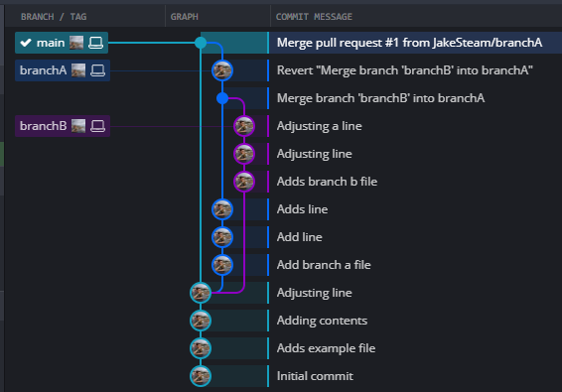The width and height of the screenshot is (562, 392).
Task: Select the top merge commit node in graph
Action: coord(201,43)
